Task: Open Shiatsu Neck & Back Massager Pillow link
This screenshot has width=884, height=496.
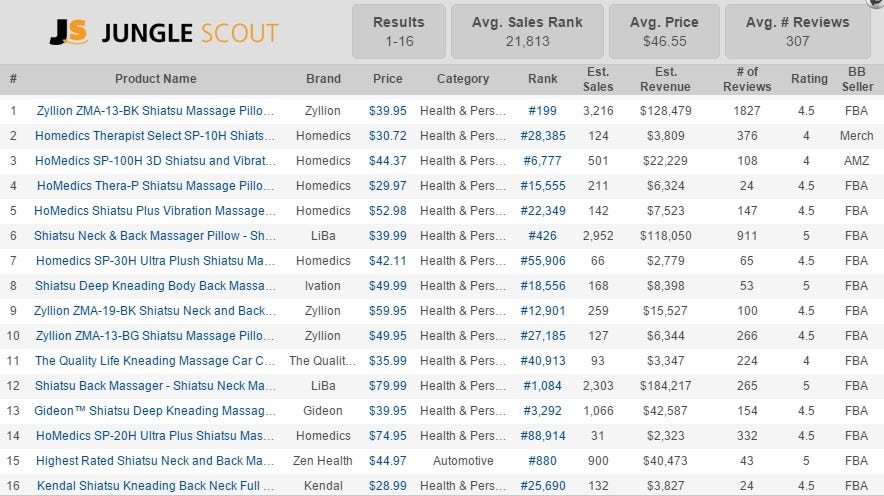Action: [155, 236]
